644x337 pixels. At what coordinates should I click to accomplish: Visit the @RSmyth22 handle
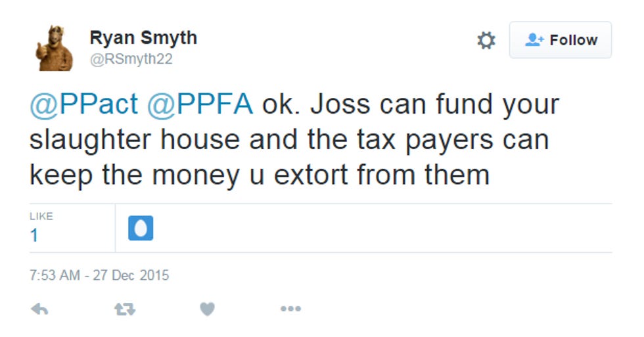131,59
